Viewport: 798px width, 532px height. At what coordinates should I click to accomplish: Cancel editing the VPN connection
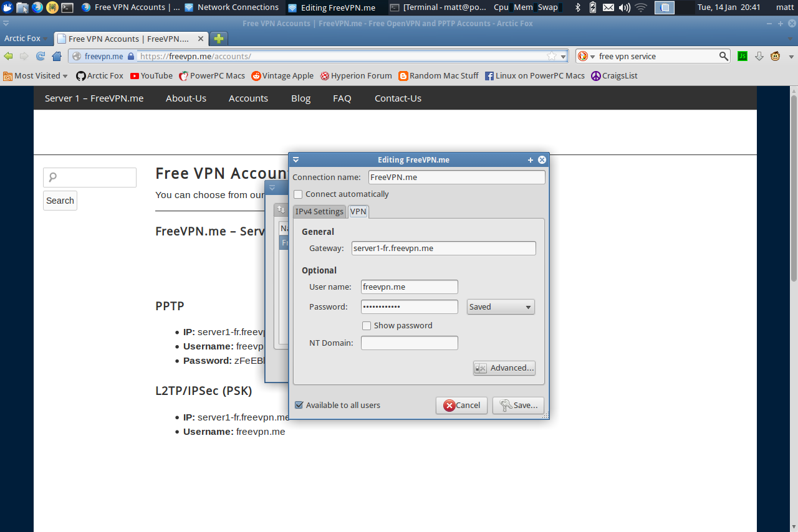[x=462, y=406]
